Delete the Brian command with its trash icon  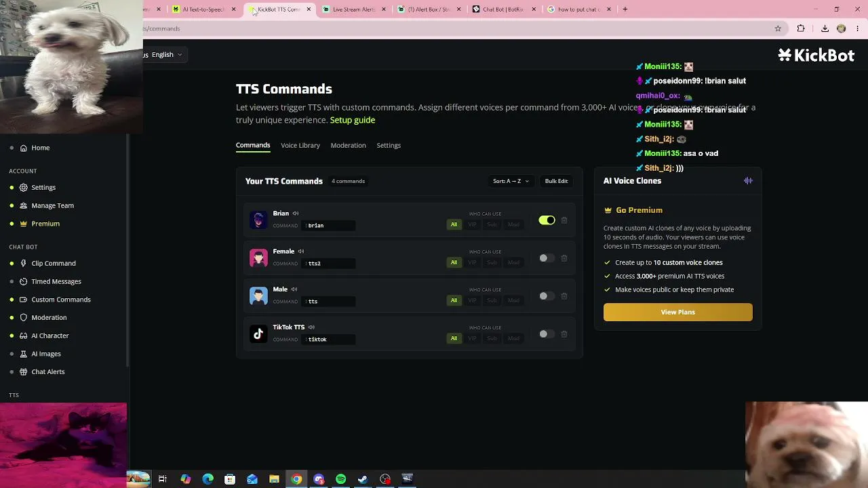coord(564,220)
